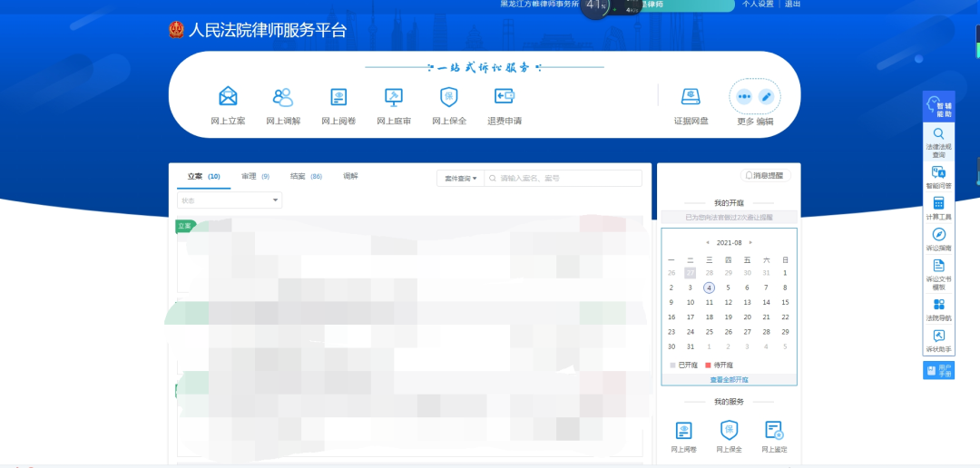Switch to the 调解 tab
Screen dimensions: 980x468
pos(350,177)
